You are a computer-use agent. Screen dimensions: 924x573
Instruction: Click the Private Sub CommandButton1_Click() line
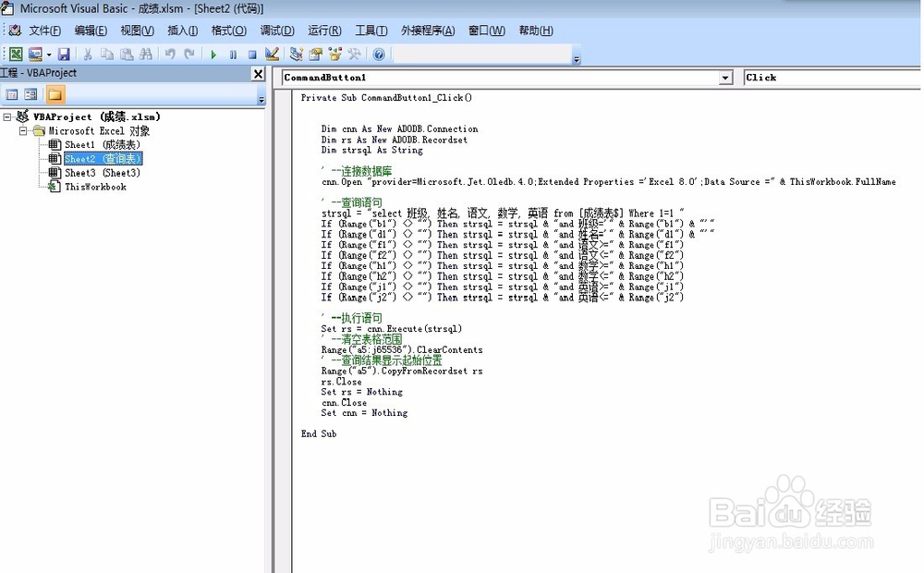pos(386,98)
